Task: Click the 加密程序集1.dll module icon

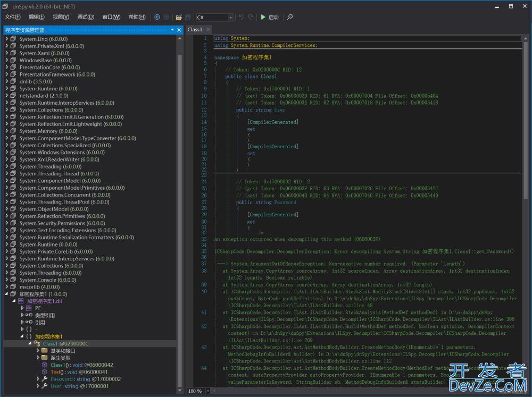Action: click(21, 301)
